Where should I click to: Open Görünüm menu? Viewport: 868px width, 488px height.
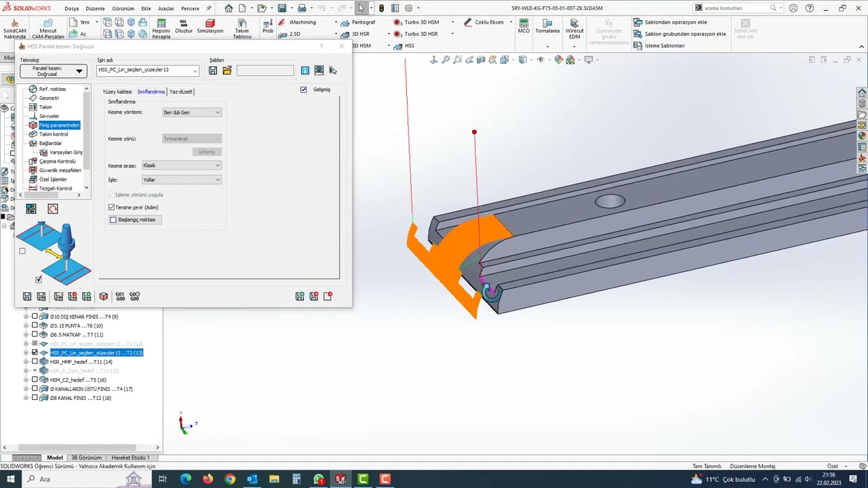click(123, 9)
